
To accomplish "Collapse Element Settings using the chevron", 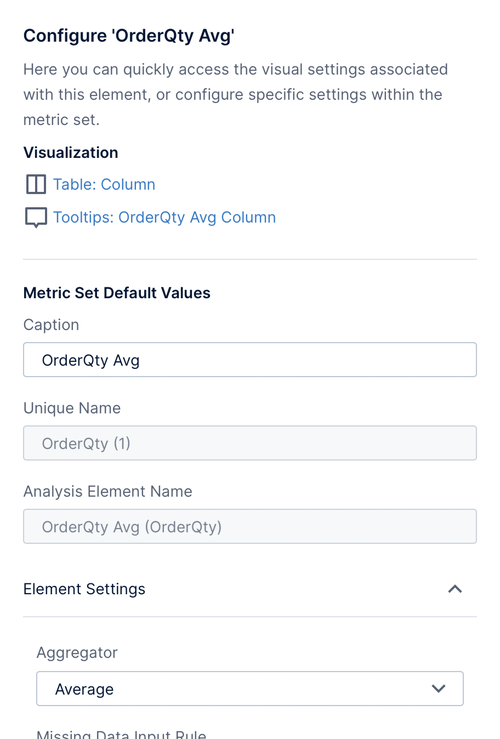I will pyautogui.click(x=455, y=589).
